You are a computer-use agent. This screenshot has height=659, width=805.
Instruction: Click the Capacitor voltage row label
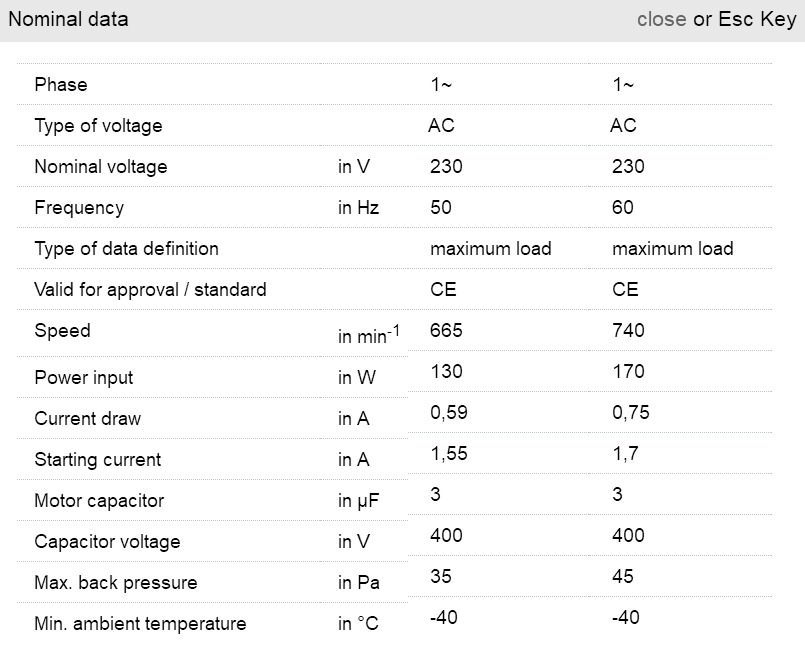107,542
